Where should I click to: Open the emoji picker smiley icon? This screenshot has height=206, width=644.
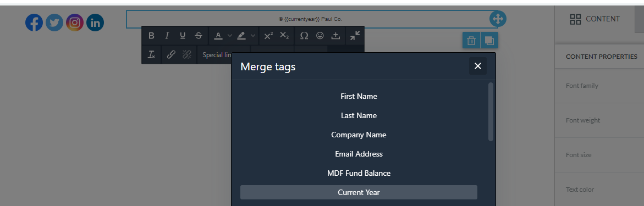pyautogui.click(x=320, y=36)
